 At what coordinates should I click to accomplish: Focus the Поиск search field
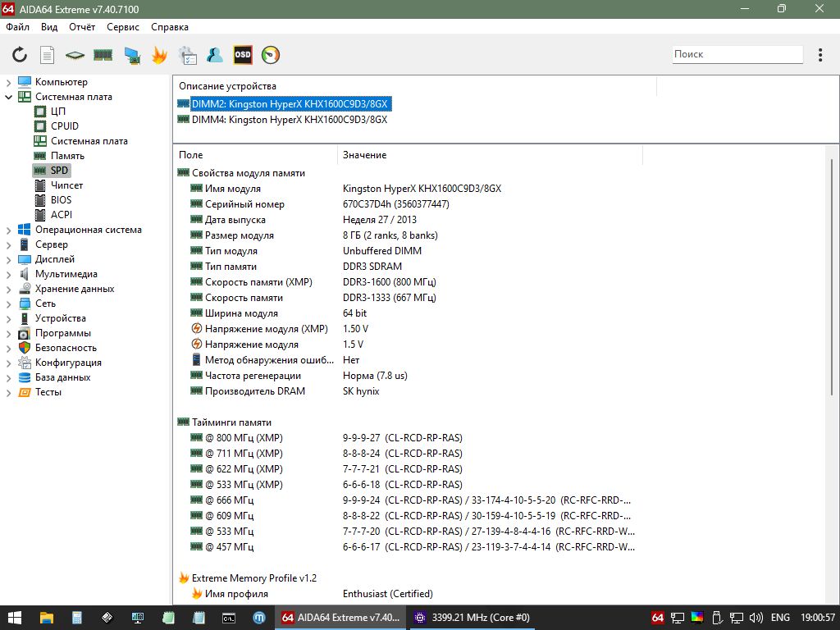tap(737, 54)
